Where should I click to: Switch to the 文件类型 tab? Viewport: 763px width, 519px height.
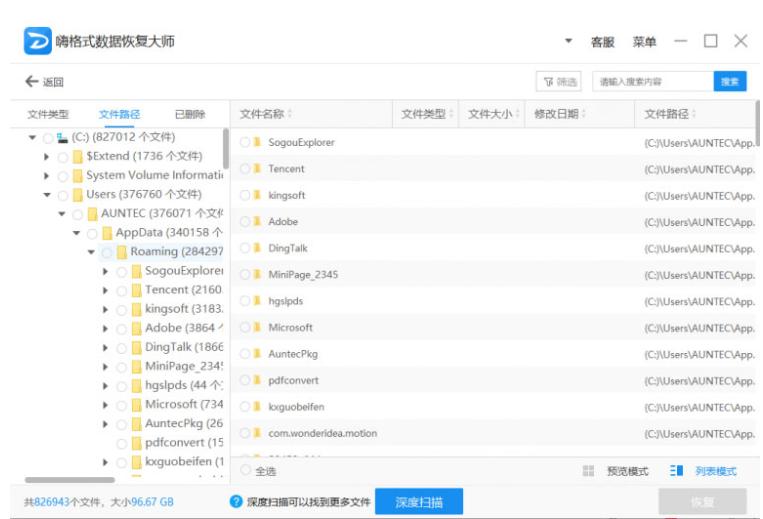48,114
